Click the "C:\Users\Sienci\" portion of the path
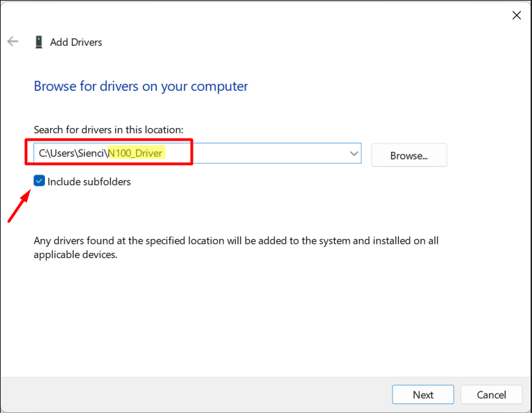 (x=72, y=152)
